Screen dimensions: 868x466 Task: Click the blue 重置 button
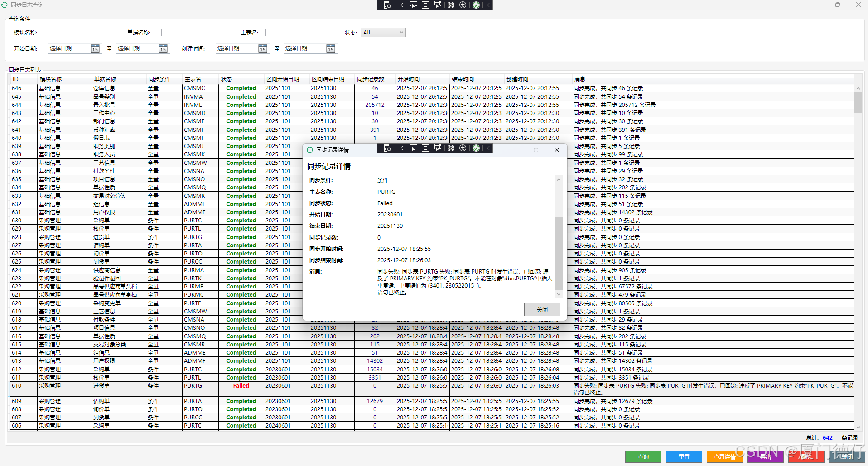point(684,456)
